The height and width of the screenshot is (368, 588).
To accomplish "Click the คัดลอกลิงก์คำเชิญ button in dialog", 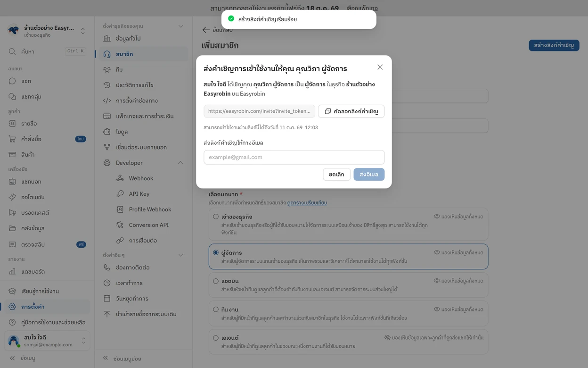I will pyautogui.click(x=351, y=111).
